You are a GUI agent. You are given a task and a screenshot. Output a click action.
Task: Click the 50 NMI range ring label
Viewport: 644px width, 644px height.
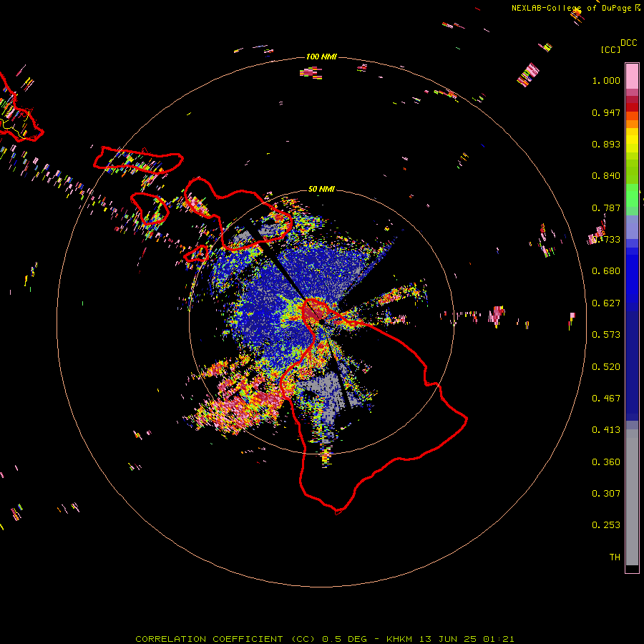[321, 189]
